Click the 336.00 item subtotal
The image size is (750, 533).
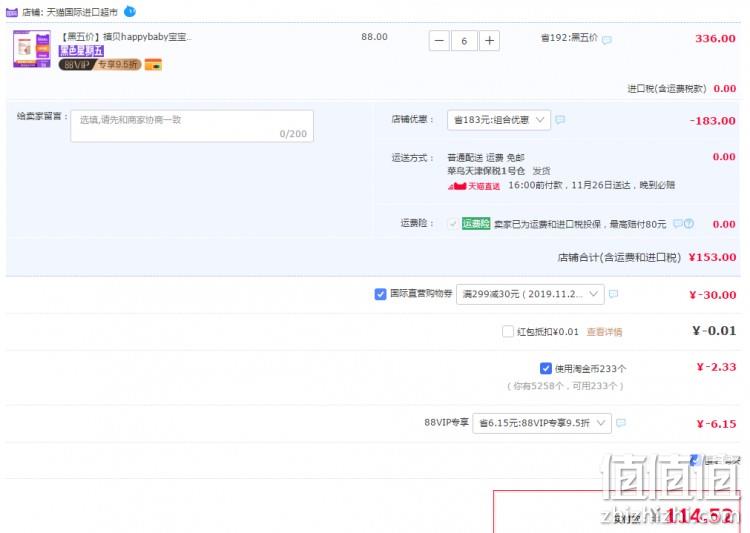[x=715, y=39]
